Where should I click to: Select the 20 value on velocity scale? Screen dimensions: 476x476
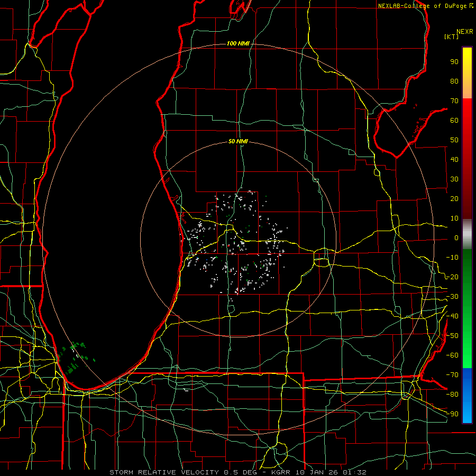[454, 198]
